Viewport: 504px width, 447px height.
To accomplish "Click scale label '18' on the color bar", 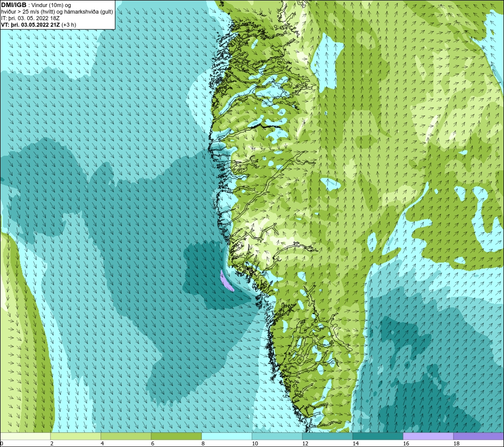I will (x=457, y=444).
